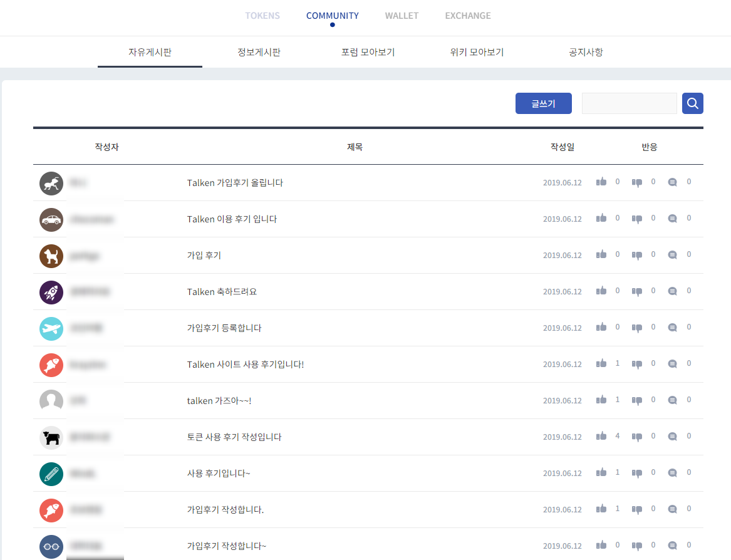Open post '토큰 사용 후기 작성입니다'
Viewport: 731px width, 560px height.
(234, 437)
